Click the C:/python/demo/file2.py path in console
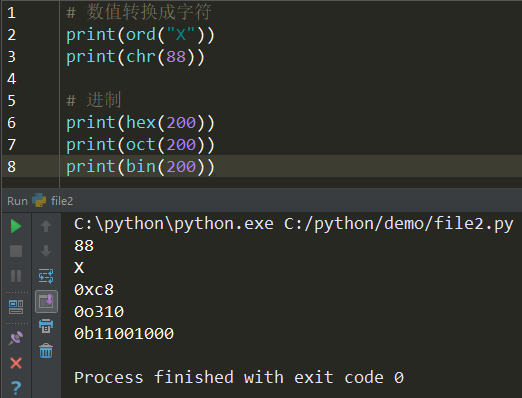 [x=399, y=224]
